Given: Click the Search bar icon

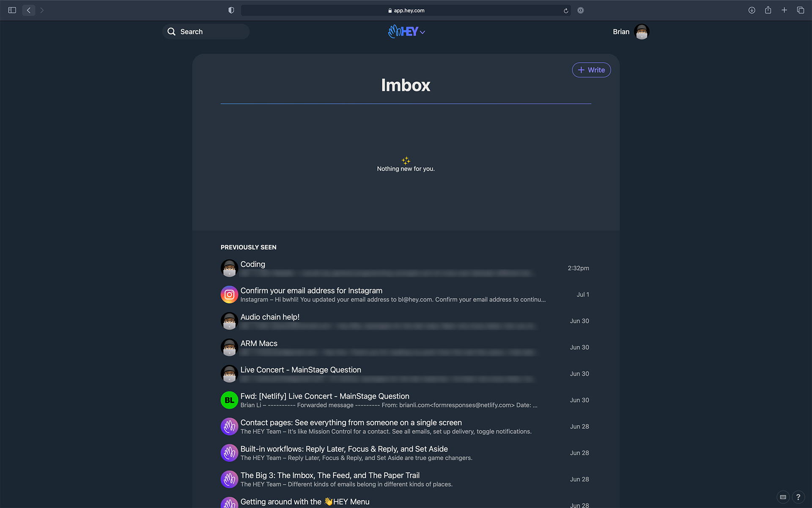Looking at the screenshot, I should coord(172,32).
